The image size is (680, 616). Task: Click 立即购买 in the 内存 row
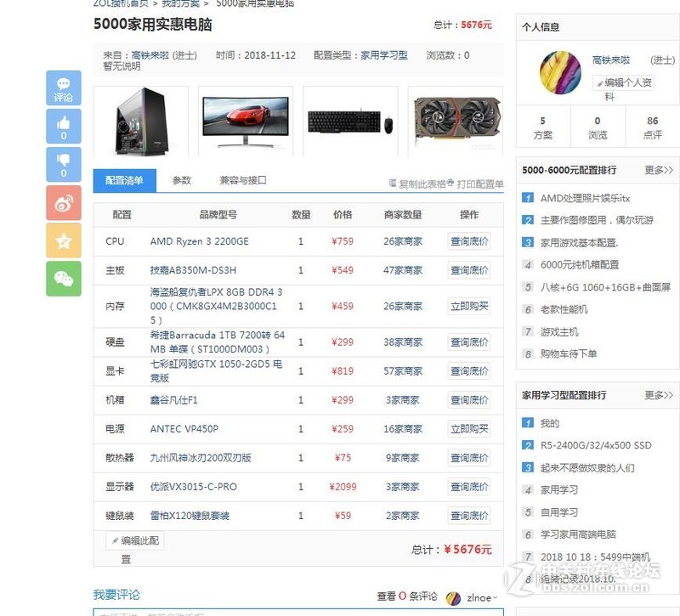(x=469, y=307)
